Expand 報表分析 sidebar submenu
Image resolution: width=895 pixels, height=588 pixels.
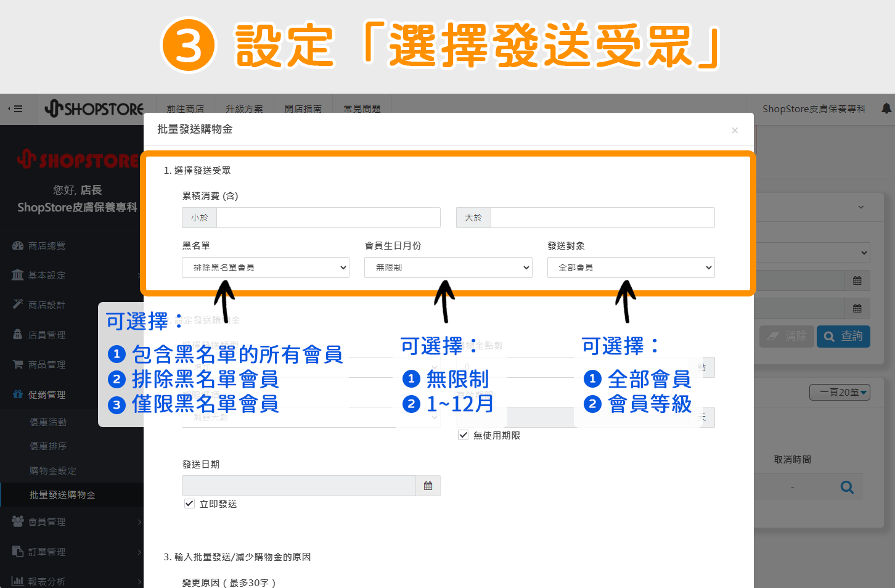(139, 582)
